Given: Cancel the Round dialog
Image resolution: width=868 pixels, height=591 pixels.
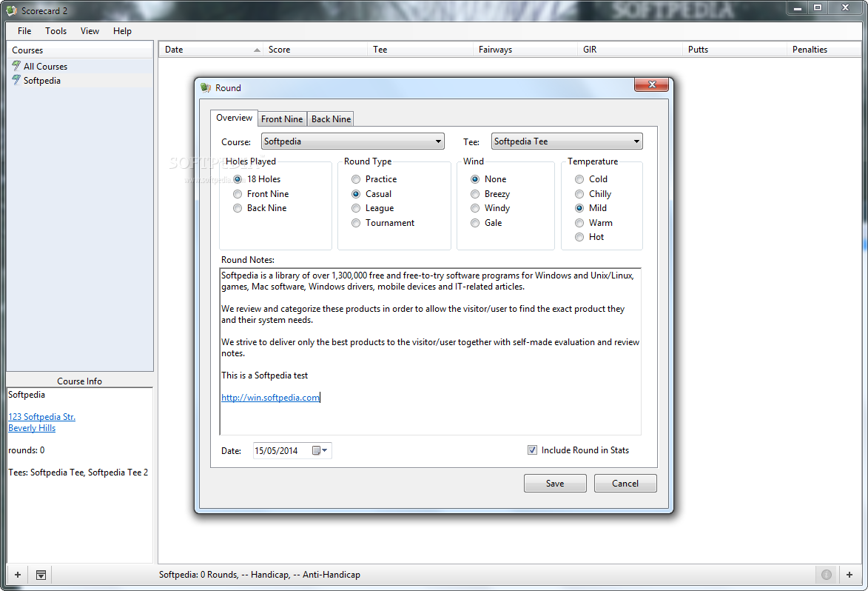Looking at the screenshot, I should (x=625, y=483).
